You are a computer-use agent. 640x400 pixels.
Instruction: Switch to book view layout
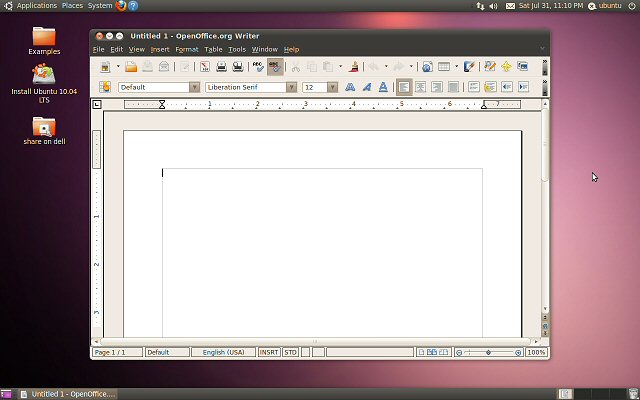point(443,352)
